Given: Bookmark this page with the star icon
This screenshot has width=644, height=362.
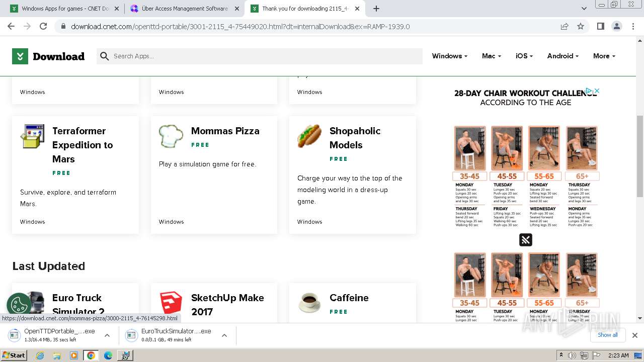Looking at the screenshot, I should click(581, 26).
